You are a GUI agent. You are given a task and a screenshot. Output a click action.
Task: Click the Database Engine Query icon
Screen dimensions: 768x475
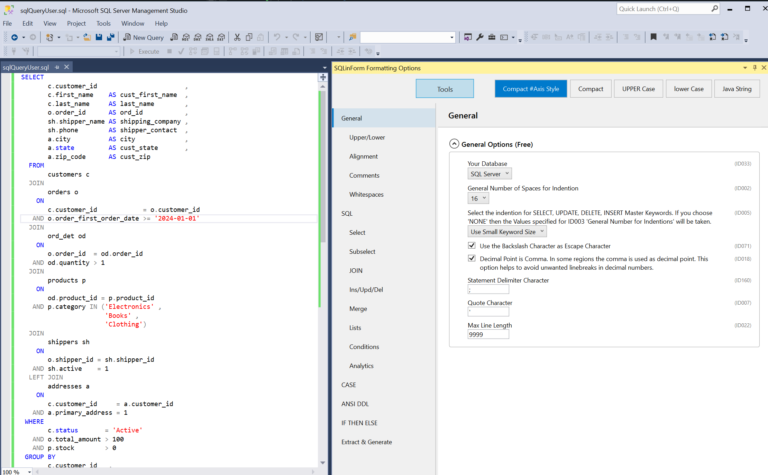click(174, 37)
